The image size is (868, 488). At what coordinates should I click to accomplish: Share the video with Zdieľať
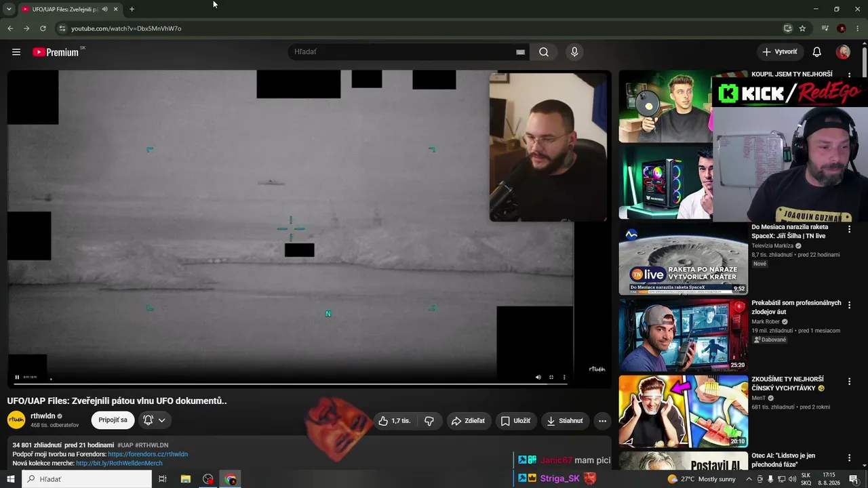click(x=469, y=421)
